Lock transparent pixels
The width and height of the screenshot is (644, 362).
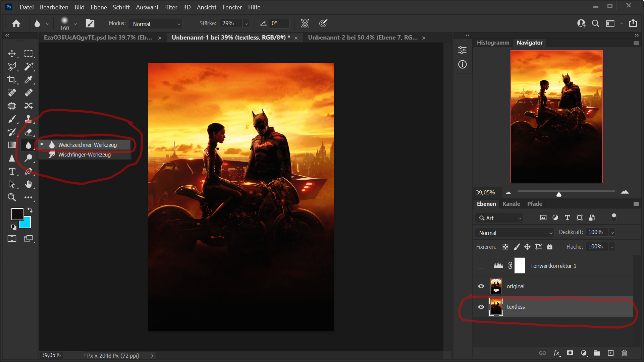(505, 247)
